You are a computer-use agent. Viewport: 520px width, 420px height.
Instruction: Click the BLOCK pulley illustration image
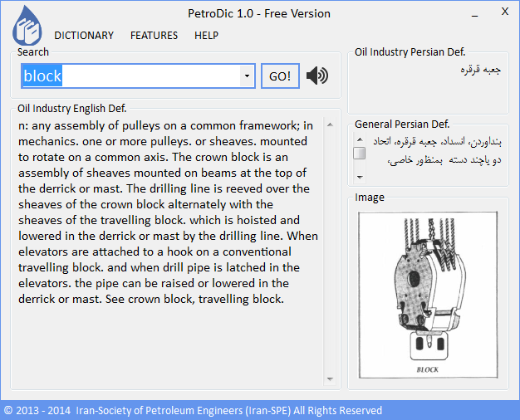click(428, 295)
